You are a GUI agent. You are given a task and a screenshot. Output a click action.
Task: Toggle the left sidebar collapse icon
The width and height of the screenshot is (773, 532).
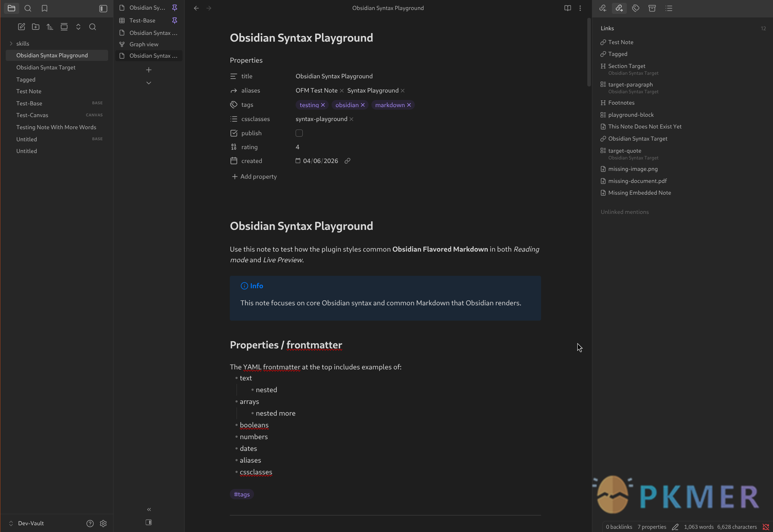click(x=103, y=9)
